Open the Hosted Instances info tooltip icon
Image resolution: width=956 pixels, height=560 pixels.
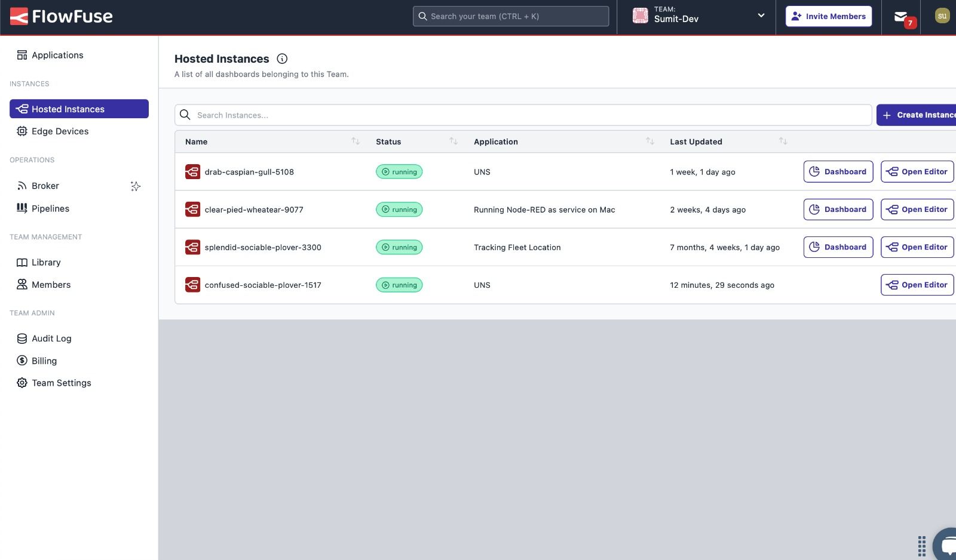click(281, 59)
